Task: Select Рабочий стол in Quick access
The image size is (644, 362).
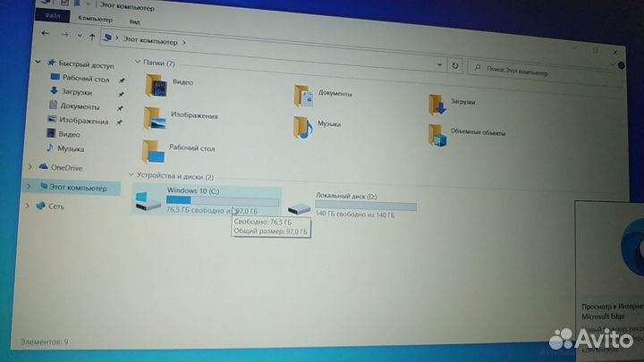Action: (86, 79)
